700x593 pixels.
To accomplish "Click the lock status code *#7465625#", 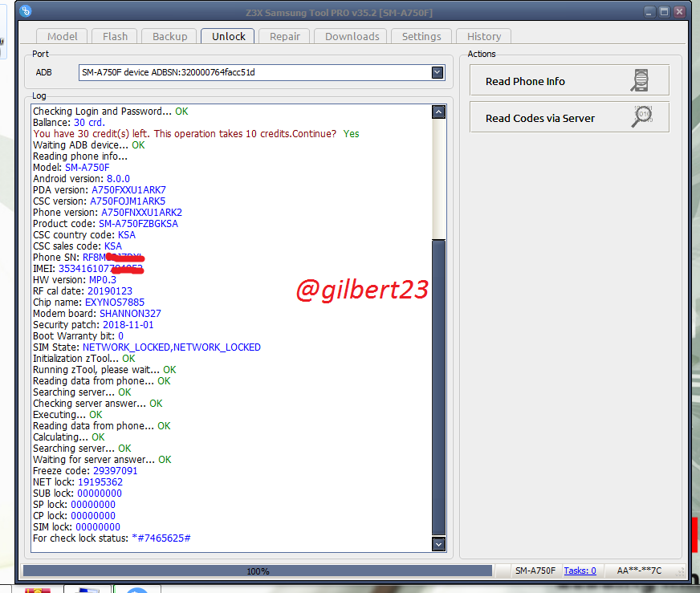I will 161,538.
